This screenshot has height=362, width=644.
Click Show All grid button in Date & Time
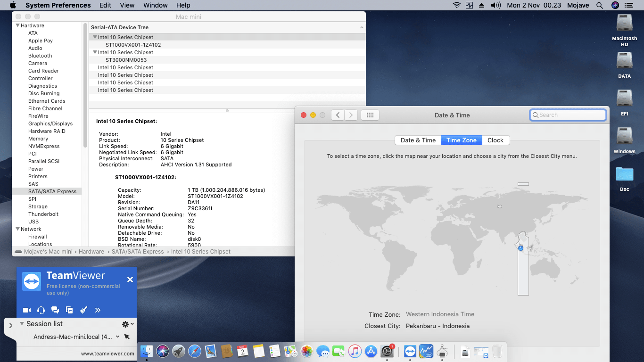(x=370, y=115)
